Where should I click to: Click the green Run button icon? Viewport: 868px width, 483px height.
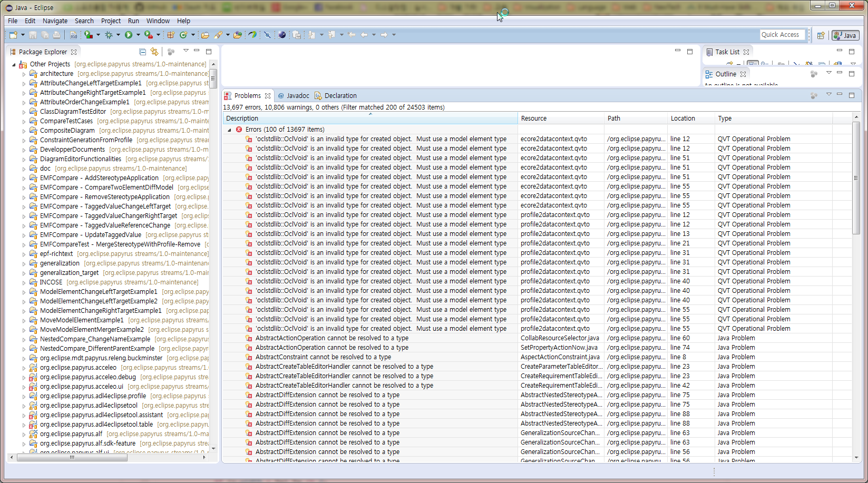129,35
